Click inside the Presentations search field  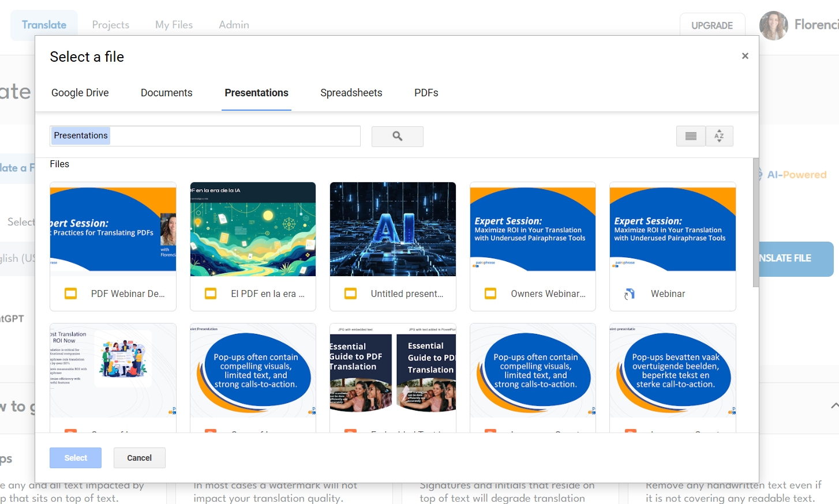coord(204,136)
